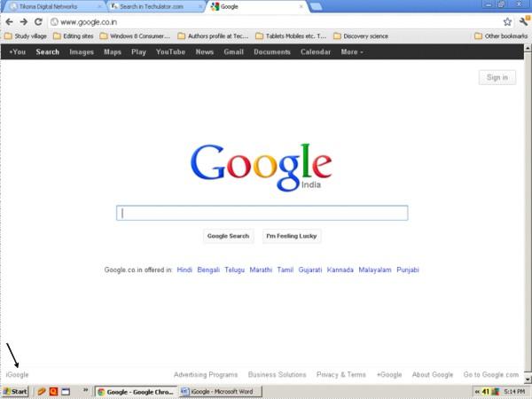Click the Sign in button
This screenshot has width=532, height=399.
497,77
